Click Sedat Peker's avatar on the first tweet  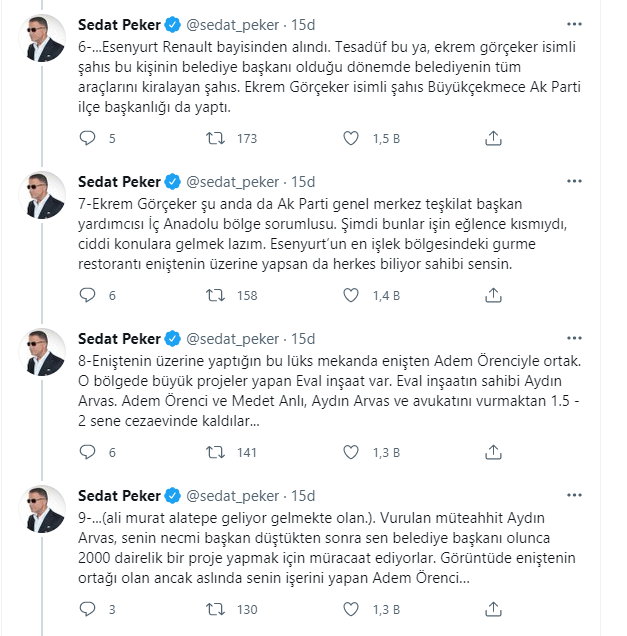click(42, 38)
